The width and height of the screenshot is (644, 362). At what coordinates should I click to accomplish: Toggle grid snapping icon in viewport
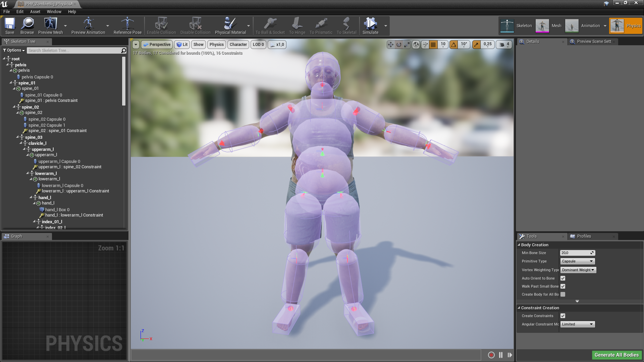(x=433, y=45)
